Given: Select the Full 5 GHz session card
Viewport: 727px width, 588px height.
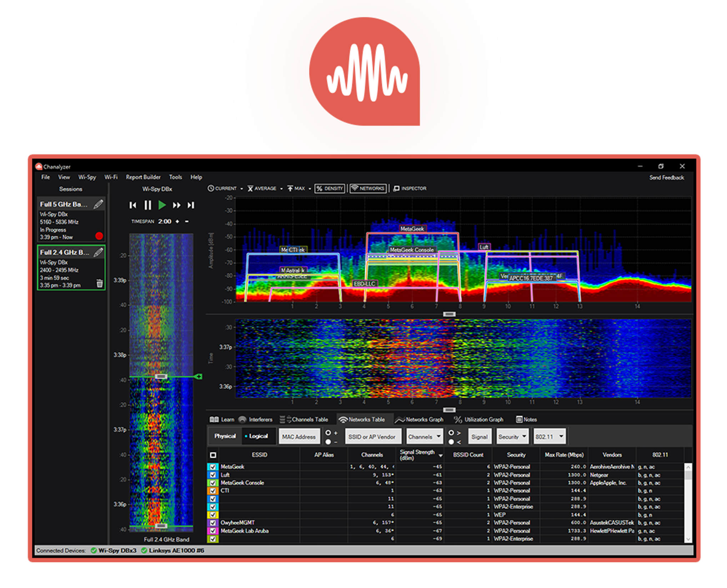Looking at the screenshot, I should point(71,219).
